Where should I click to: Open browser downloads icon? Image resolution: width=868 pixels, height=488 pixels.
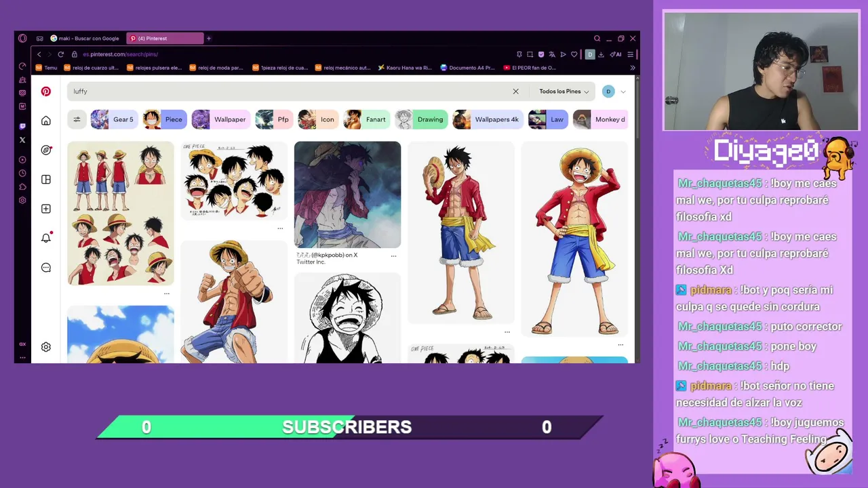click(x=601, y=54)
